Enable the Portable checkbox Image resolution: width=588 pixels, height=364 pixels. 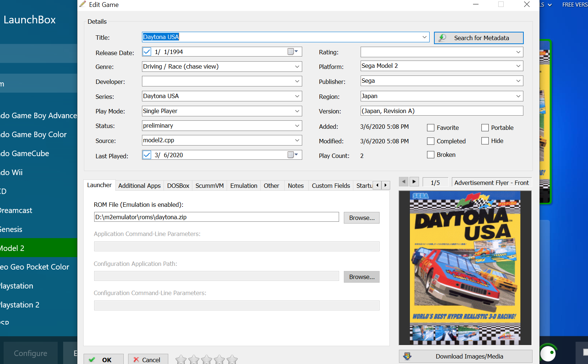click(485, 128)
